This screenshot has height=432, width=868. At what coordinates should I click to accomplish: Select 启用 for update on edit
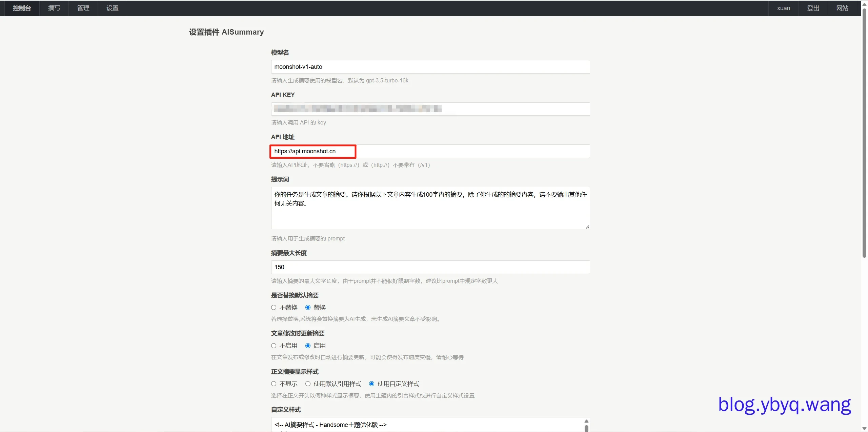pos(308,346)
